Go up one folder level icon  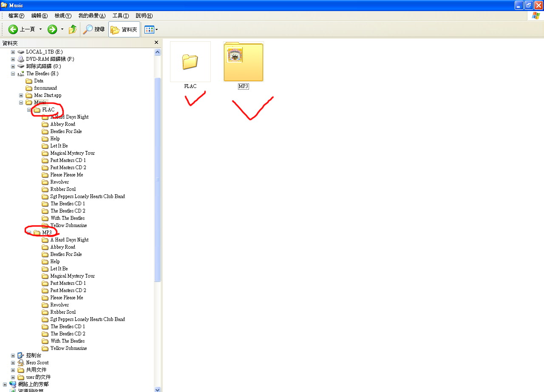coord(73,29)
